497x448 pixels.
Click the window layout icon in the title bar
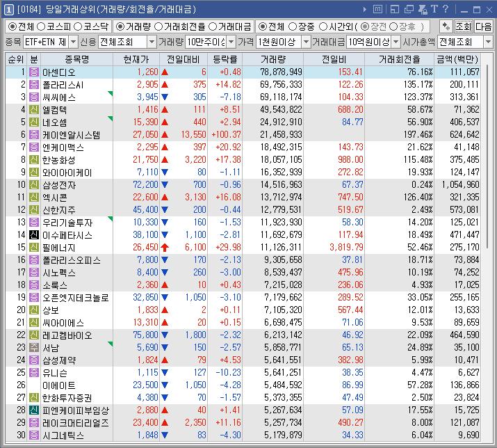pos(395,9)
